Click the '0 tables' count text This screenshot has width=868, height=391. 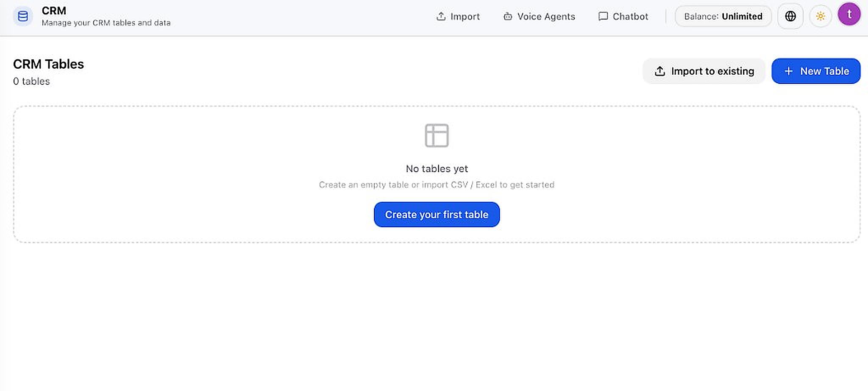click(31, 81)
